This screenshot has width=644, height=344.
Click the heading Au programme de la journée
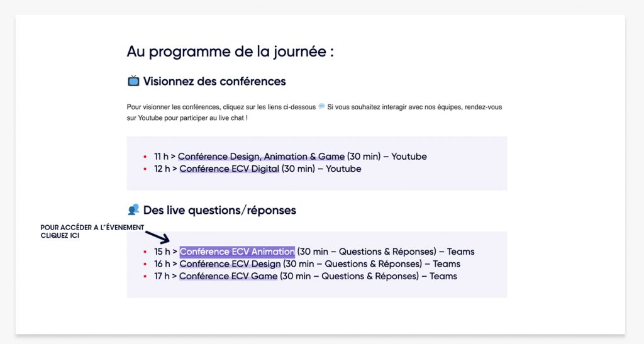point(230,52)
